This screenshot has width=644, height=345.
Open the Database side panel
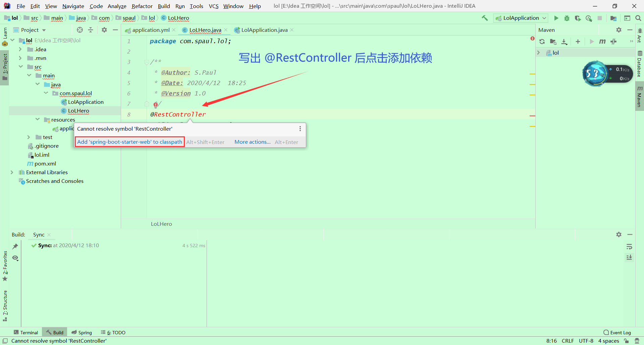coord(640,64)
